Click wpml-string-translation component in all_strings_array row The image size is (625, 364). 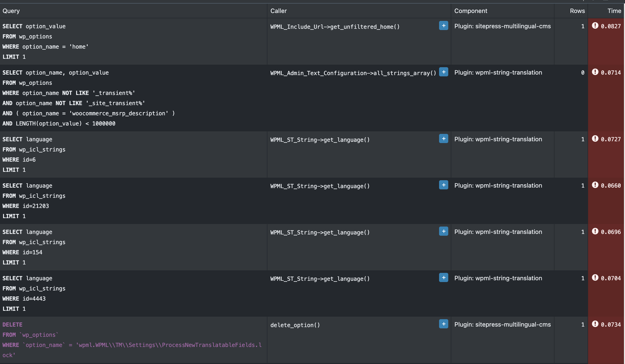(498, 73)
